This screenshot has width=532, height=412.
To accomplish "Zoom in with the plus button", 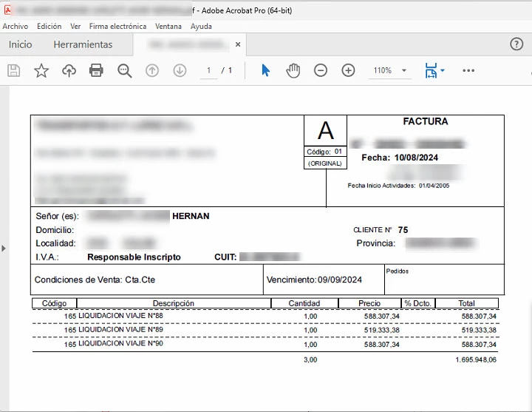I will tap(348, 71).
